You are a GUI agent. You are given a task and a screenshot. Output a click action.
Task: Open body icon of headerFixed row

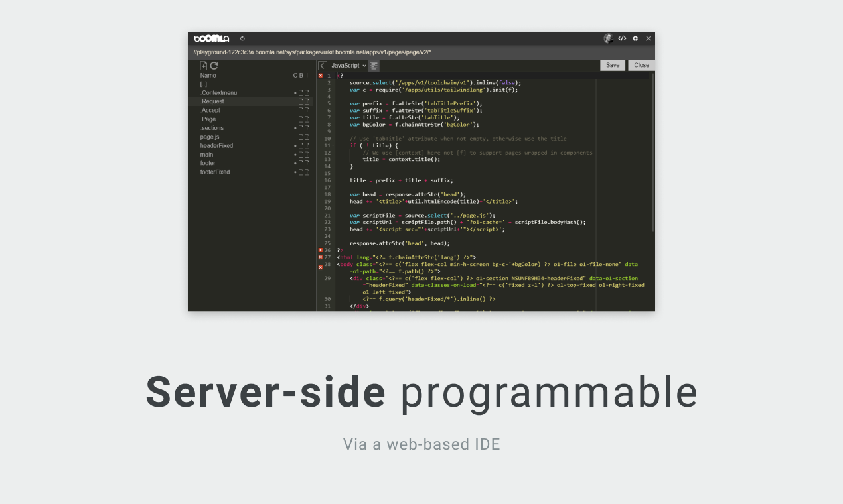[x=301, y=146]
